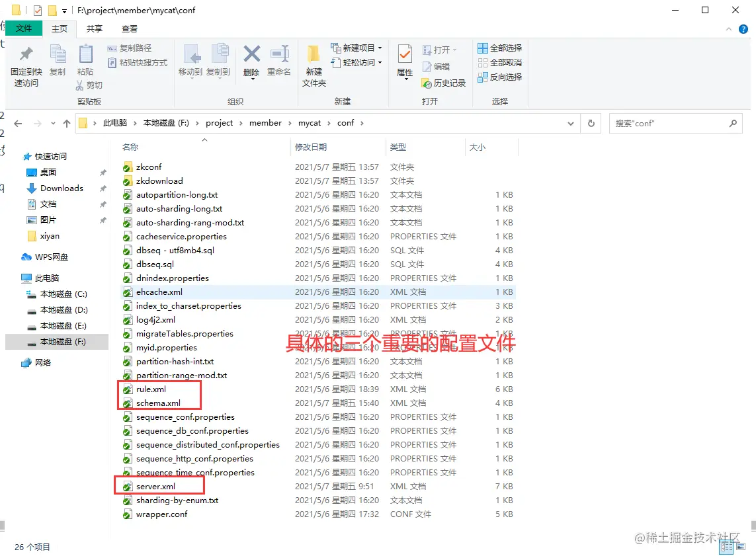
Task: Sort by Type (类型) column header
Action: click(398, 147)
